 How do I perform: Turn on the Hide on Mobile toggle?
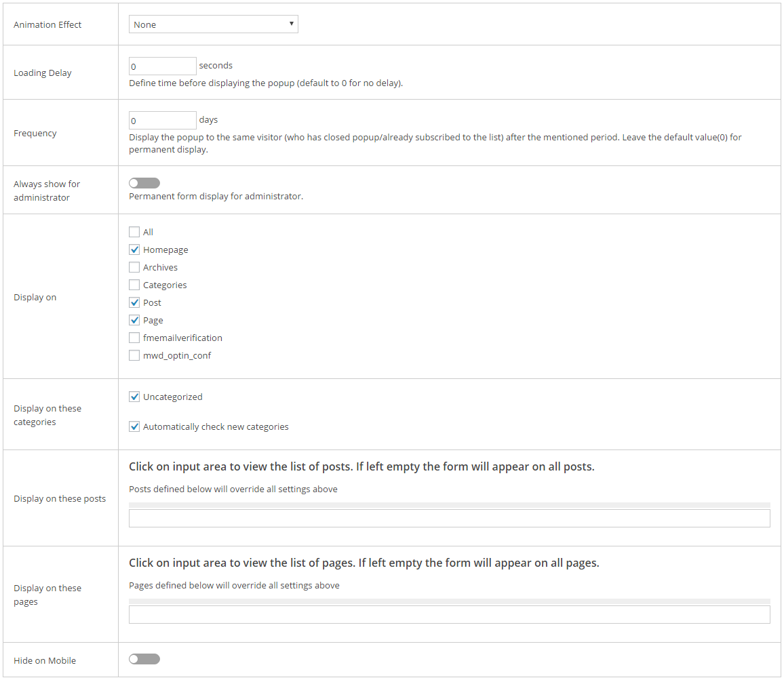pyautogui.click(x=144, y=659)
